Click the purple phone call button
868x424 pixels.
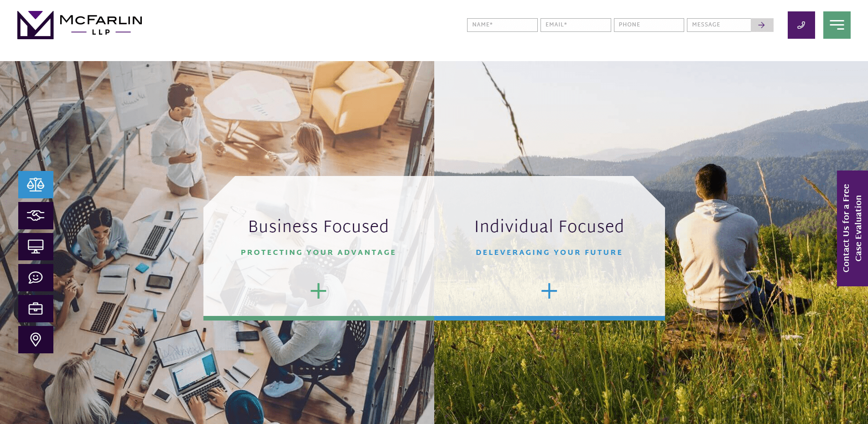click(801, 25)
